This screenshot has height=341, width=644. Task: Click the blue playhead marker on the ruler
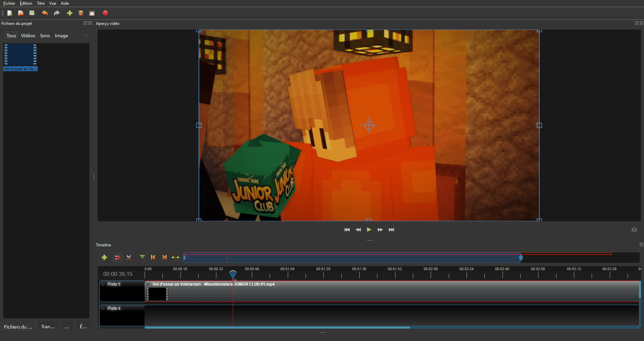click(233, 274)
